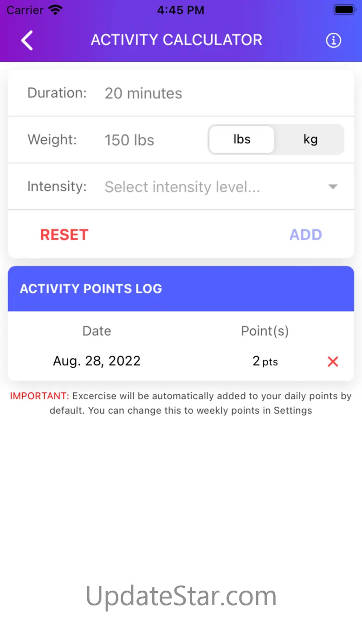The image size is (362, 644).
Task: Open the info circle icon
Action: pyautogui.click(x=333, y=40)
